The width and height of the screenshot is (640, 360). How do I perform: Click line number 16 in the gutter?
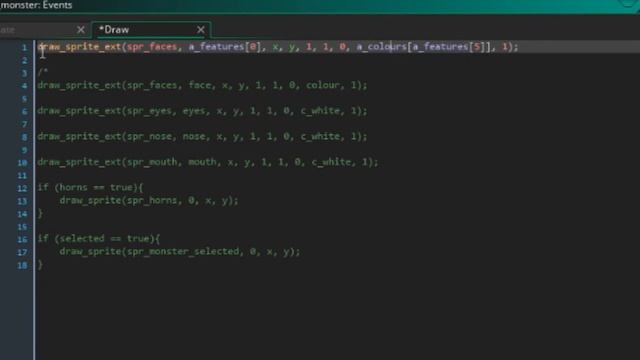click(x=22, y=239)
